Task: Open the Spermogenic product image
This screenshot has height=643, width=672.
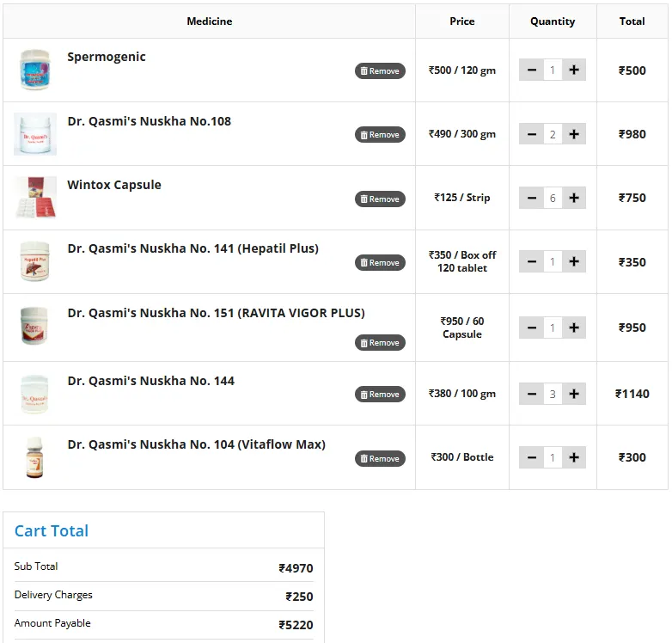Action: pos(35,70)
